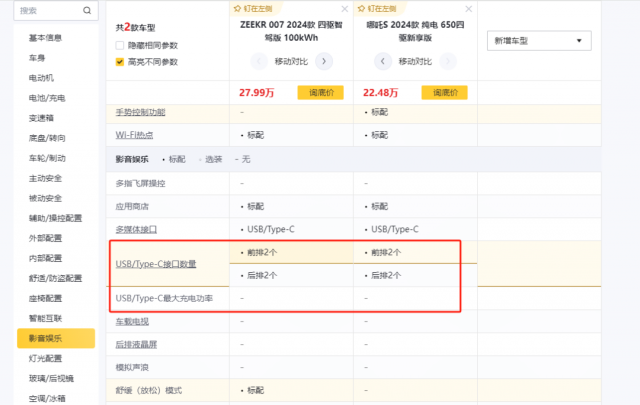Go to 电池/充电 section in sidebar

point(47,98)
